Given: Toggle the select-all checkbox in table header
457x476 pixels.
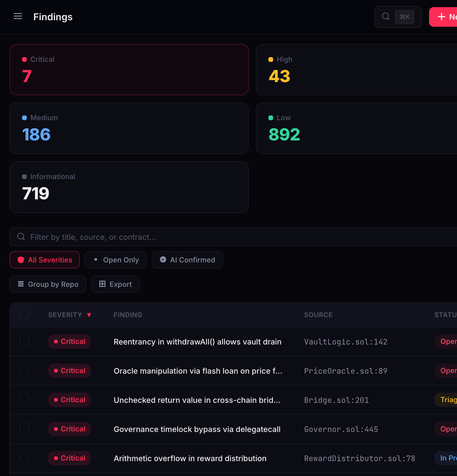Looking at the screenshot, I should point(24,314).
